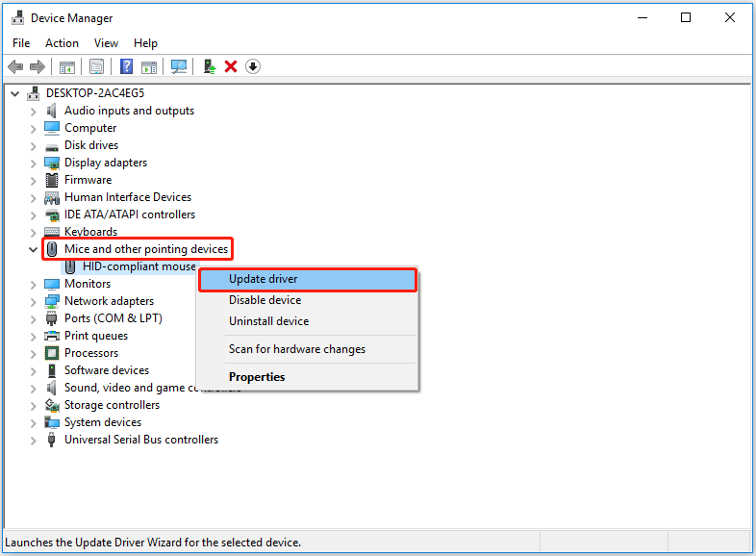Collapse Mice and other pointing devices chevron
This screenshot has width=756, height=556.
[x=33, y=249]
